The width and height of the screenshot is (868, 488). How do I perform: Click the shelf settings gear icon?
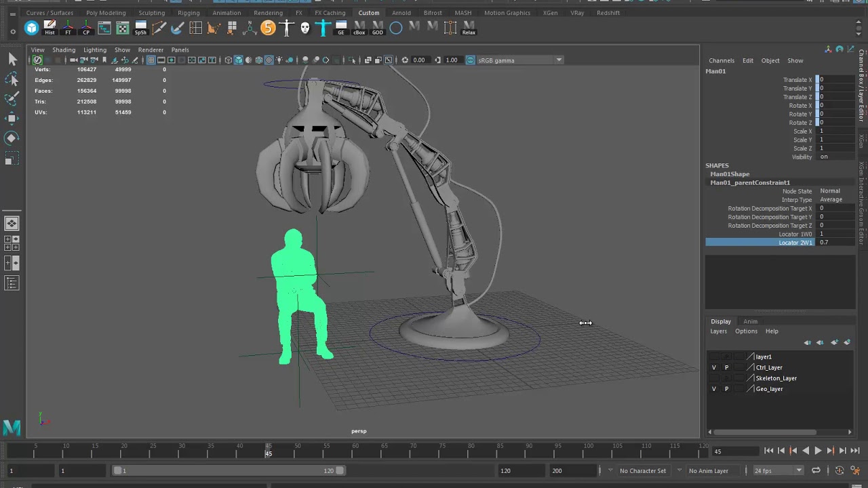pos(13,31)
